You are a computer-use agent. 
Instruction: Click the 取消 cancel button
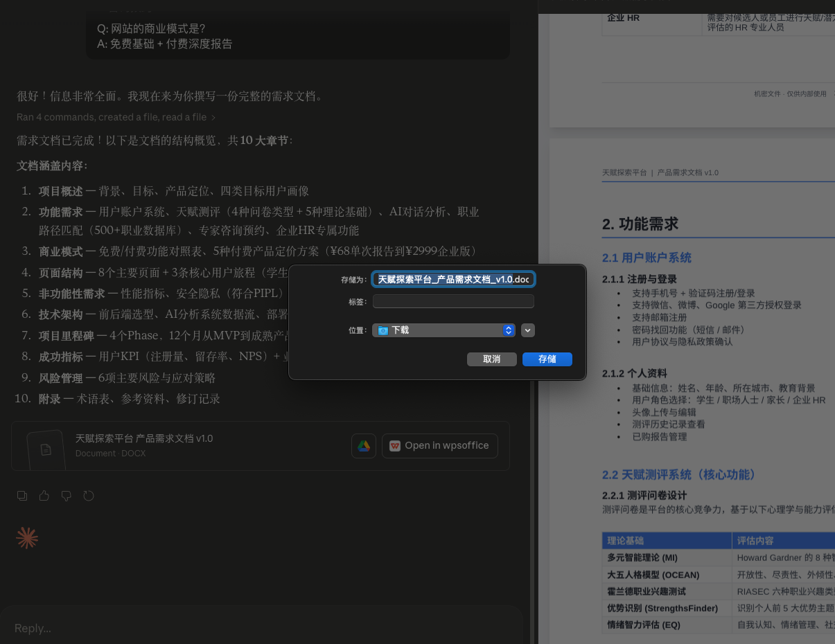click(492, 359)
